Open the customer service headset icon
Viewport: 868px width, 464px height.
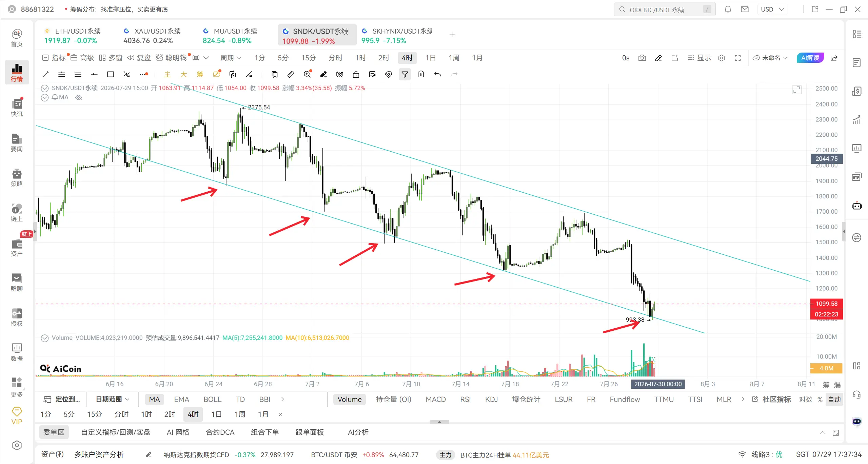(x=857, y=394)
